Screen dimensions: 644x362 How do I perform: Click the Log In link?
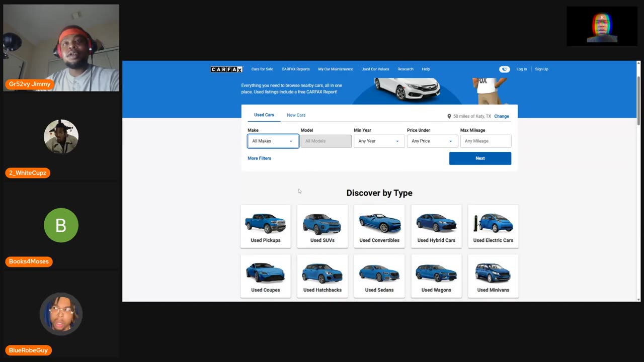click(x=522, y=69)
